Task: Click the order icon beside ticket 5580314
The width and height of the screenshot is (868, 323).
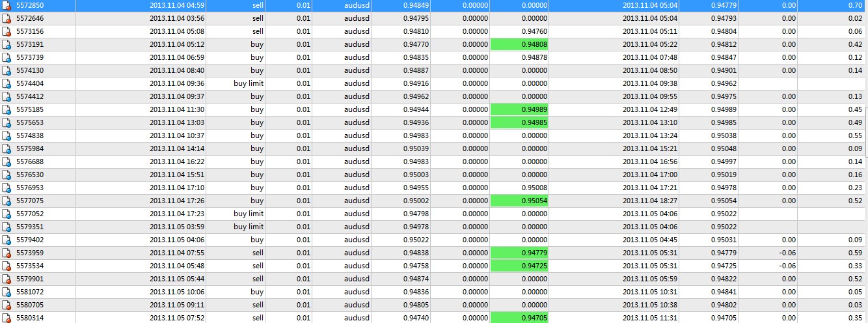Action: [7, 318]
